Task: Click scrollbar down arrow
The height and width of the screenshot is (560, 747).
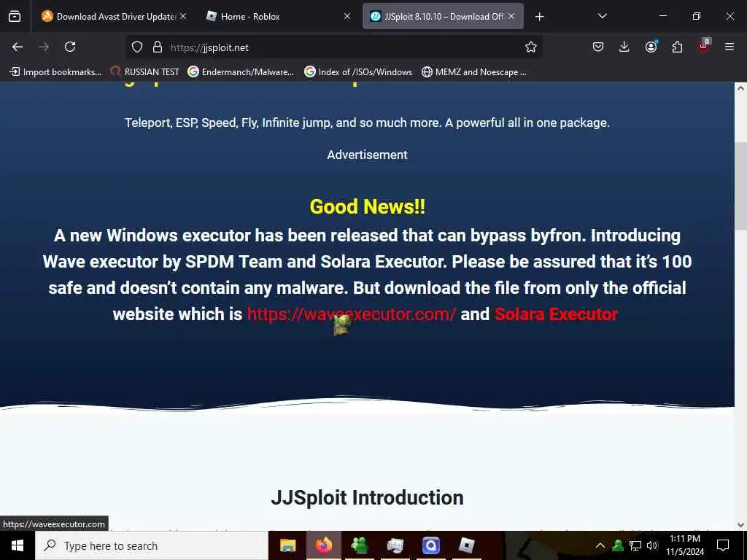Action: point(740,525)
